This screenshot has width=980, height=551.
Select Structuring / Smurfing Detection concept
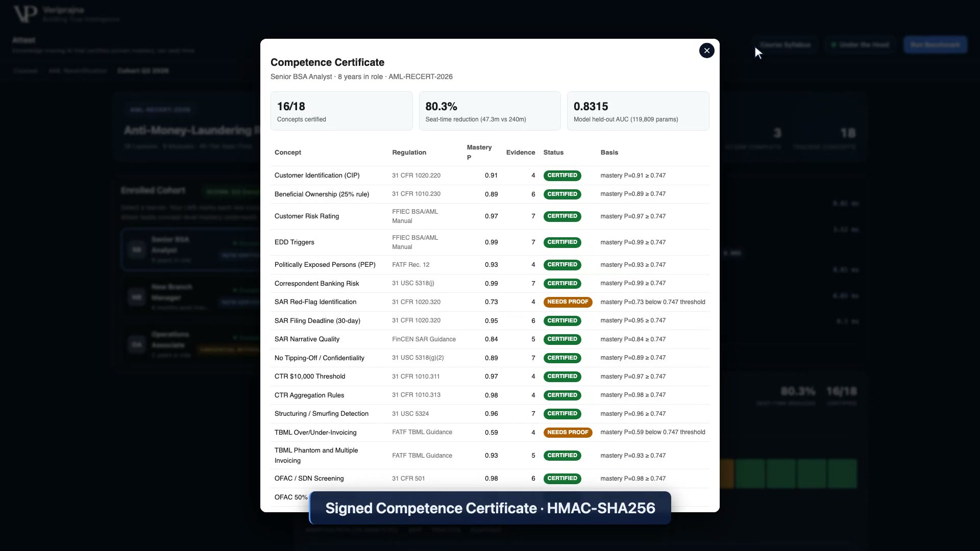point(322,414)
